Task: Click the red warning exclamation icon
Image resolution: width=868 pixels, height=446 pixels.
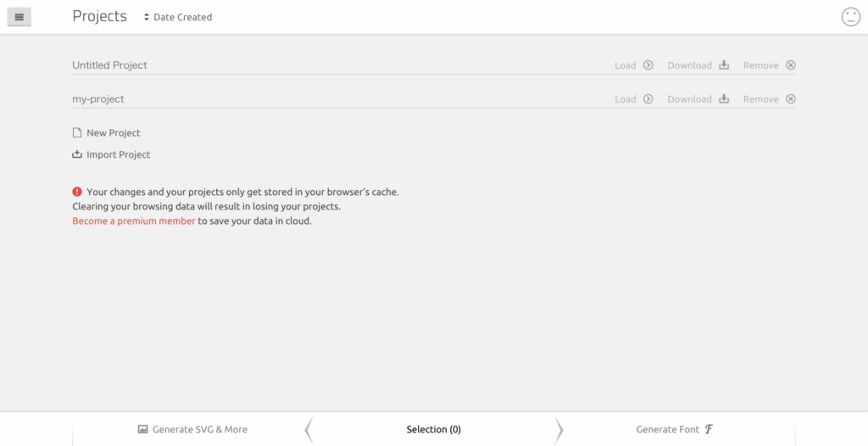Action: 77,192
